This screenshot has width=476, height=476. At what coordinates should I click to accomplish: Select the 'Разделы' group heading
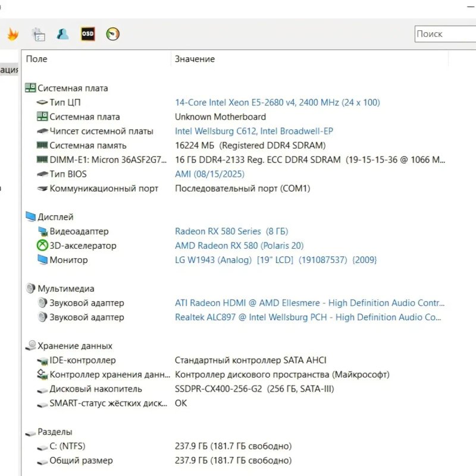tap(55, 432)
